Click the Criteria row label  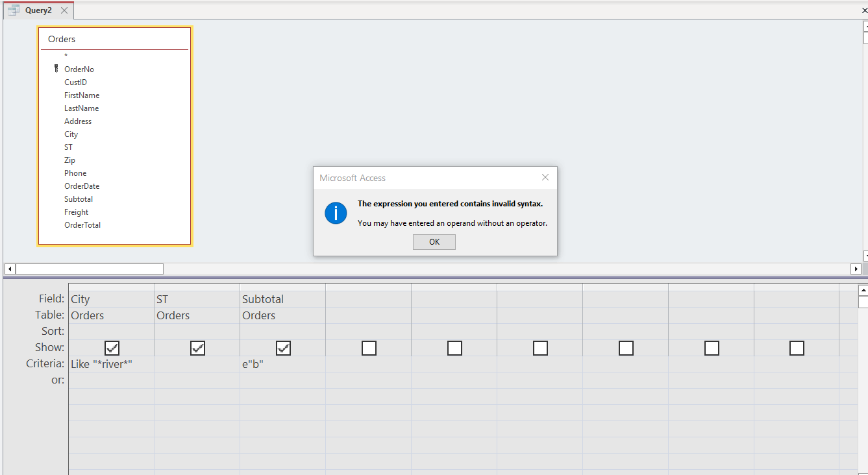45,364
